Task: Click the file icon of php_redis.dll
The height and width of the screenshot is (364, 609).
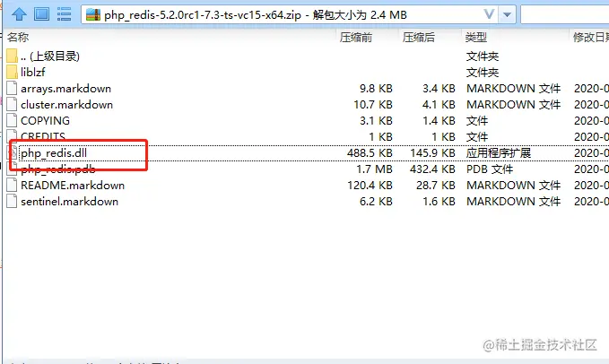Action: tap(13, 153)
